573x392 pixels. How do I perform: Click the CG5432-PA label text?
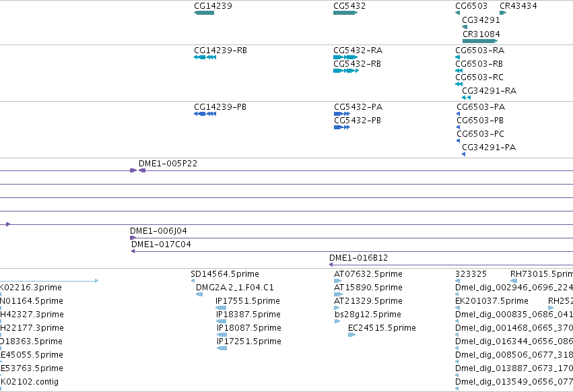point(358,107)
